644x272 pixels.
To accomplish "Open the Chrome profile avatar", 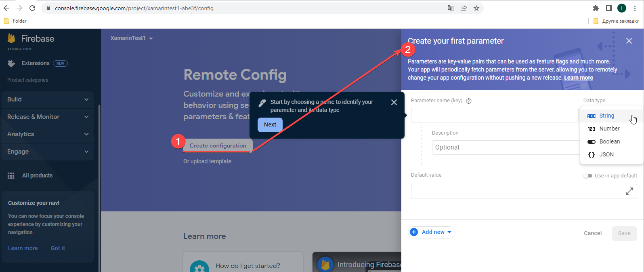I will tap(622, 8).
